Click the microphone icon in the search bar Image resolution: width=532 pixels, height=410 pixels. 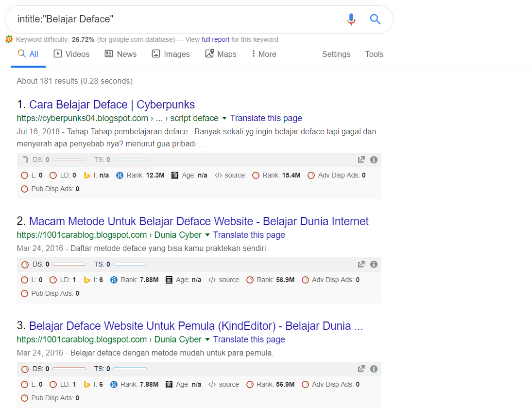351,19
